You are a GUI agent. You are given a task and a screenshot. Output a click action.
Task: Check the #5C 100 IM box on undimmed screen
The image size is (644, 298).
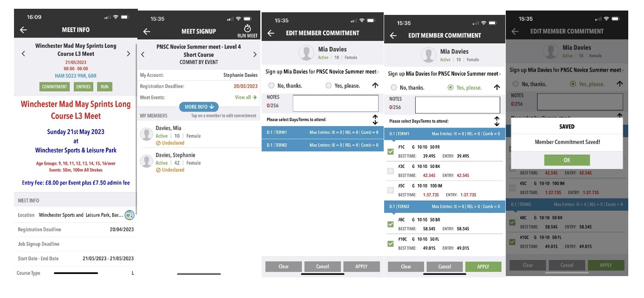(x=391, y=190)
